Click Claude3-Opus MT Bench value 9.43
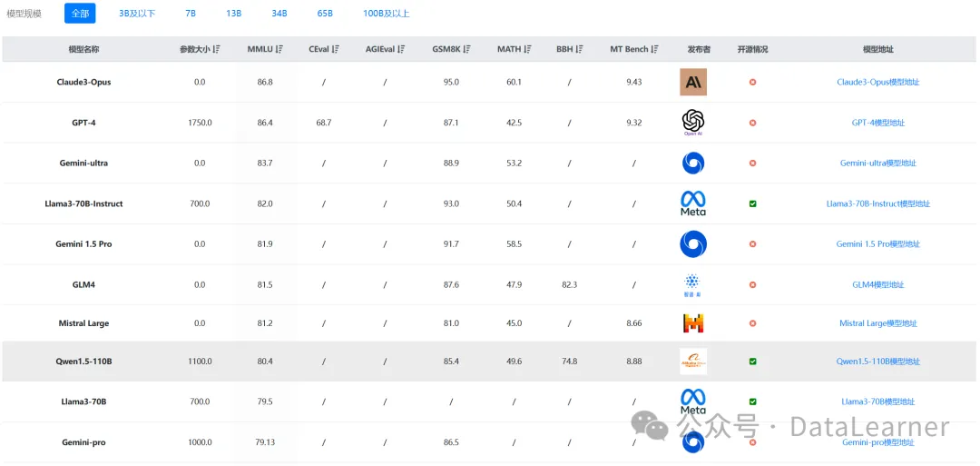This screenshot has height=466, width=980. (x=633, y=82)
